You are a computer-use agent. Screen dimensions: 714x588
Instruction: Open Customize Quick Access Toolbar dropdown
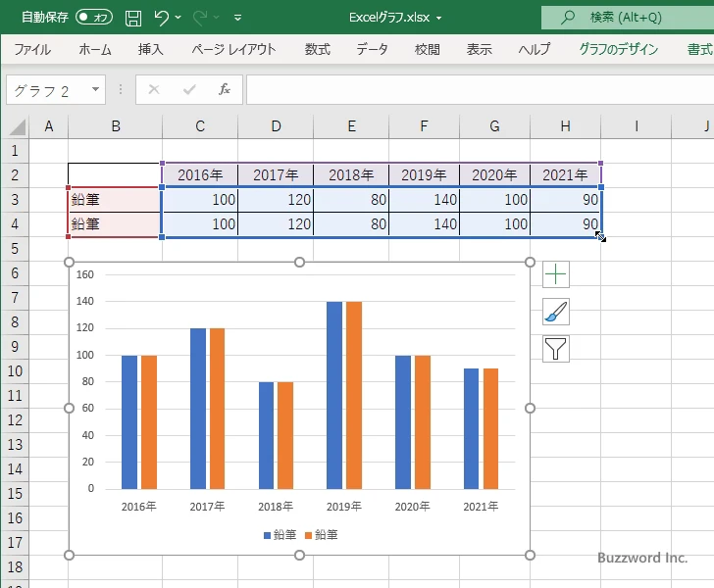pos(237,19)
